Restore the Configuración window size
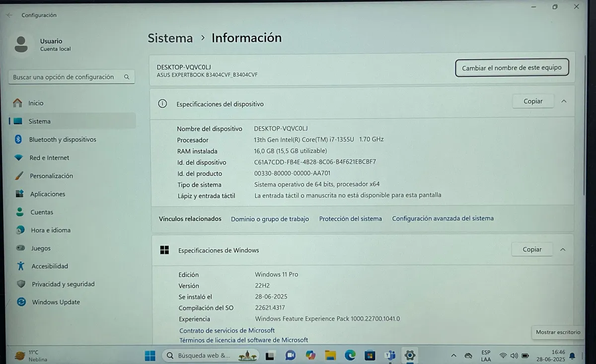The height and width of the screenshot is (364, 596). 555,7
